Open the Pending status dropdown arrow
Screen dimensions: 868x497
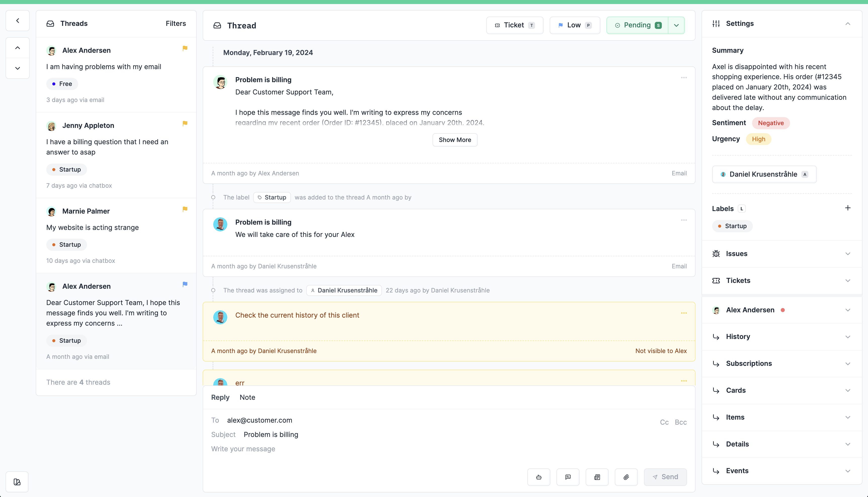click(676, 25)
